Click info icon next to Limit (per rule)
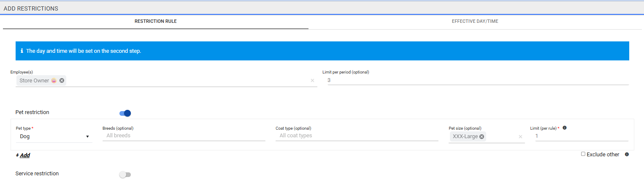The height and width of the screenshot is (188, 644). coord(565,128)
